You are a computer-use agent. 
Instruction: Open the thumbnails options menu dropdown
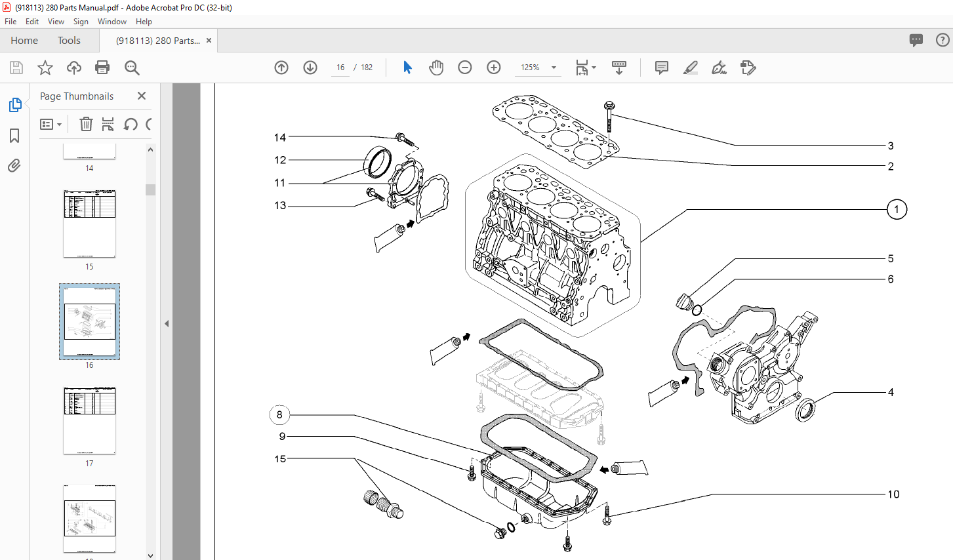click(x=51, y=124)
